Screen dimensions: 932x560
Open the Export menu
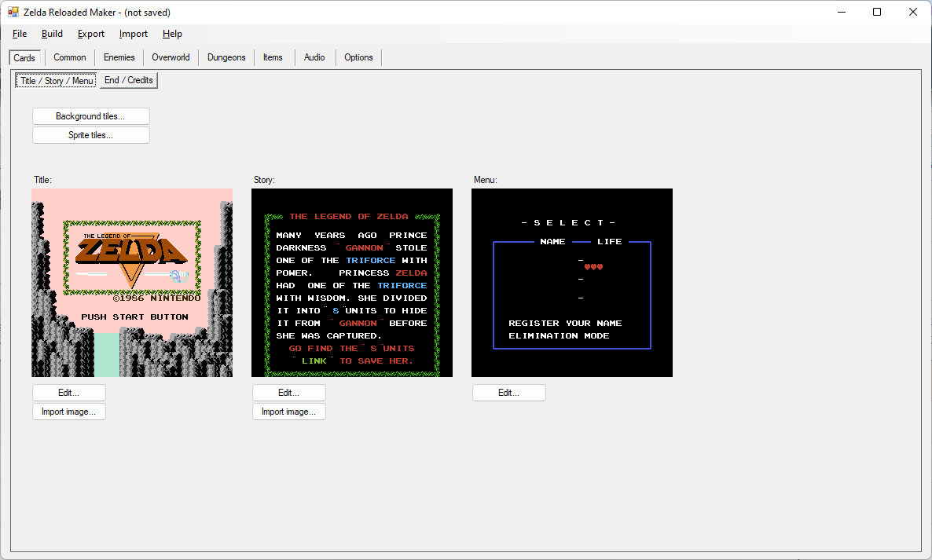tap(91, 34)
